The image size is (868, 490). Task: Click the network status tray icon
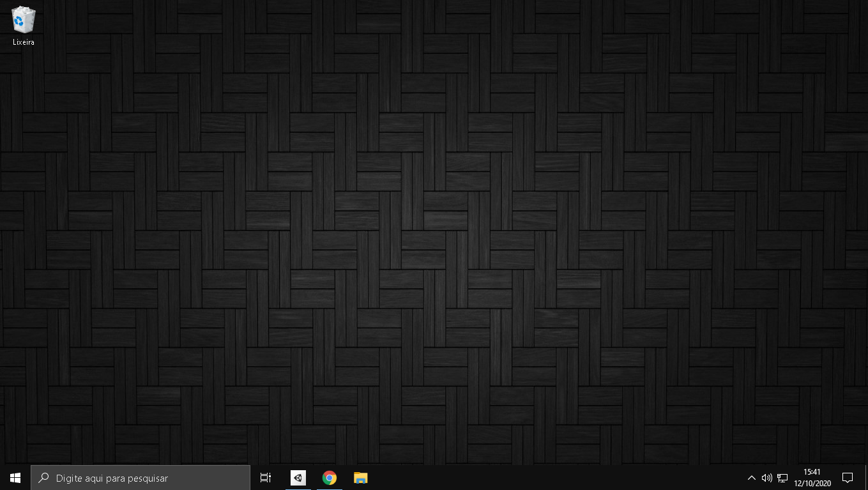point(782,478)
